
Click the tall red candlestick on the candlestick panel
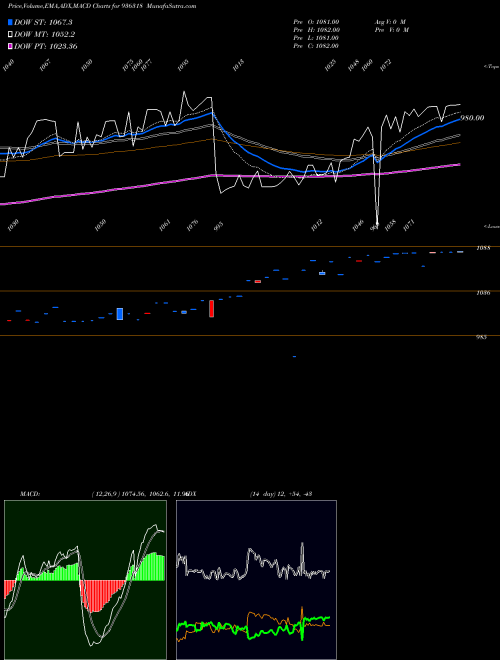(x=211, y=309)
